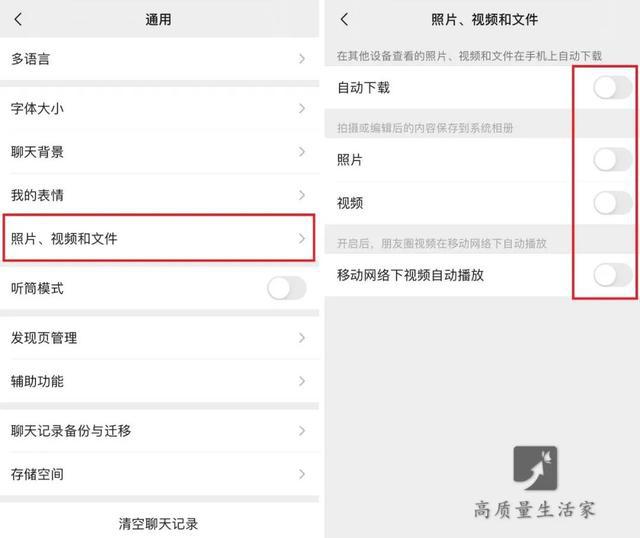The height and width of the screenshot is (538, 640).
Task: Tap back arrow on 照片、视频和文件 page
Action: click(344, 19)
